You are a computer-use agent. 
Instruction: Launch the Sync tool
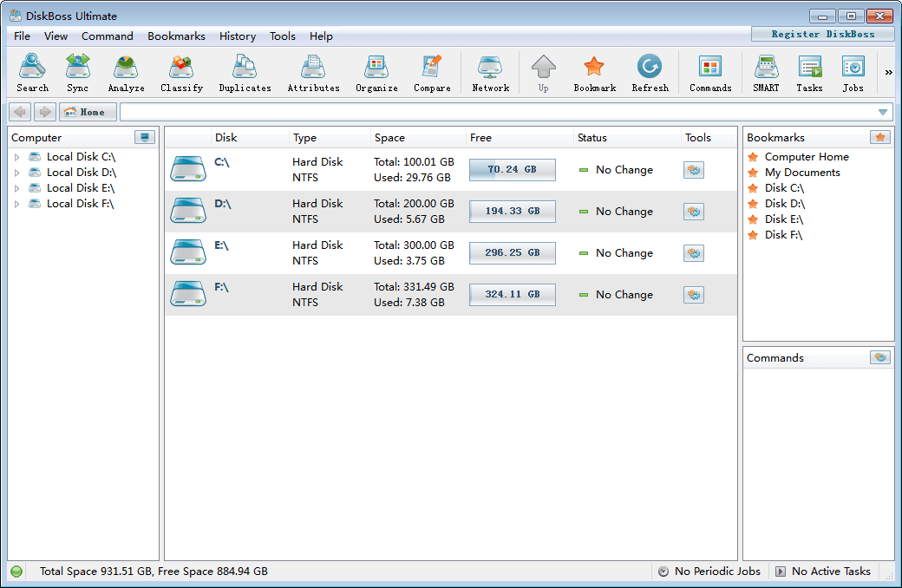pos(78,73)
